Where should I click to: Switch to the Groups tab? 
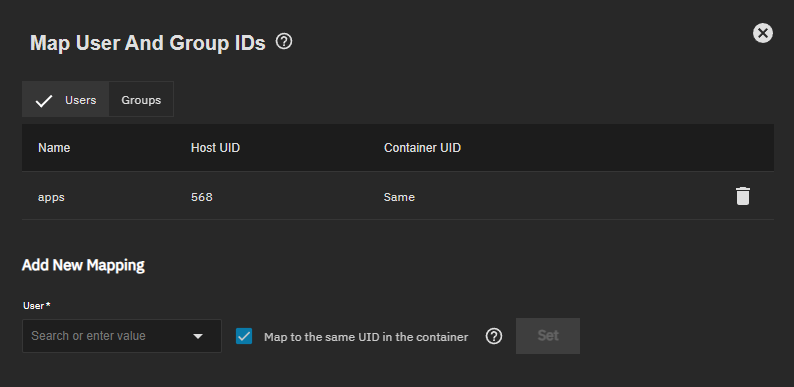click(141, 100)
